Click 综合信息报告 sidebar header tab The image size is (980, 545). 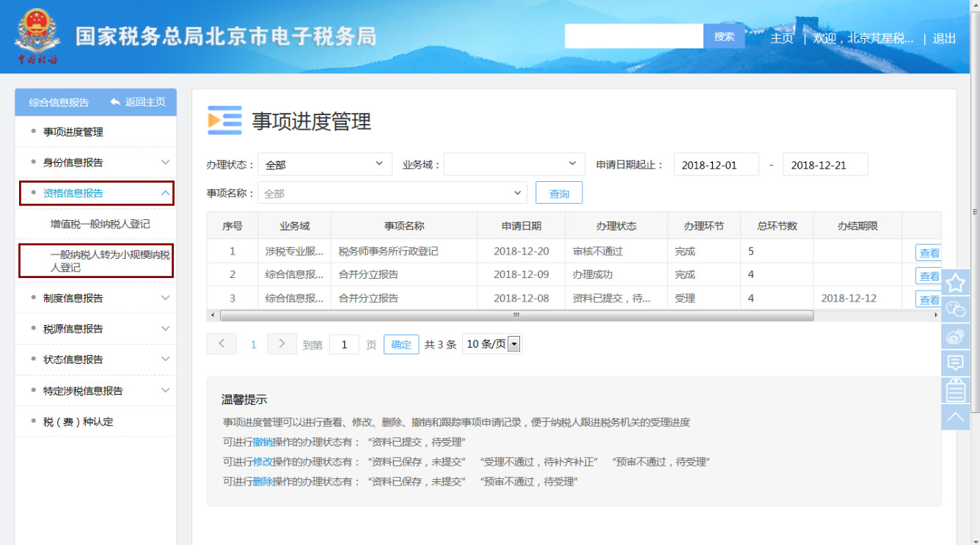[x=59, y=102]
